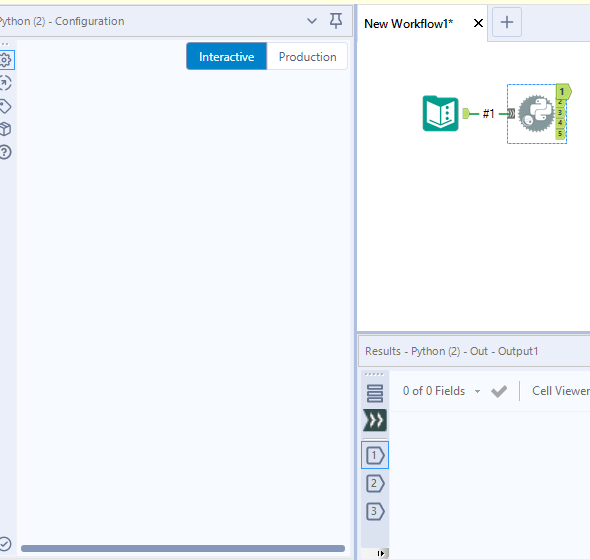Expand the Configuration window dropdown chevron

coord(312,21)
